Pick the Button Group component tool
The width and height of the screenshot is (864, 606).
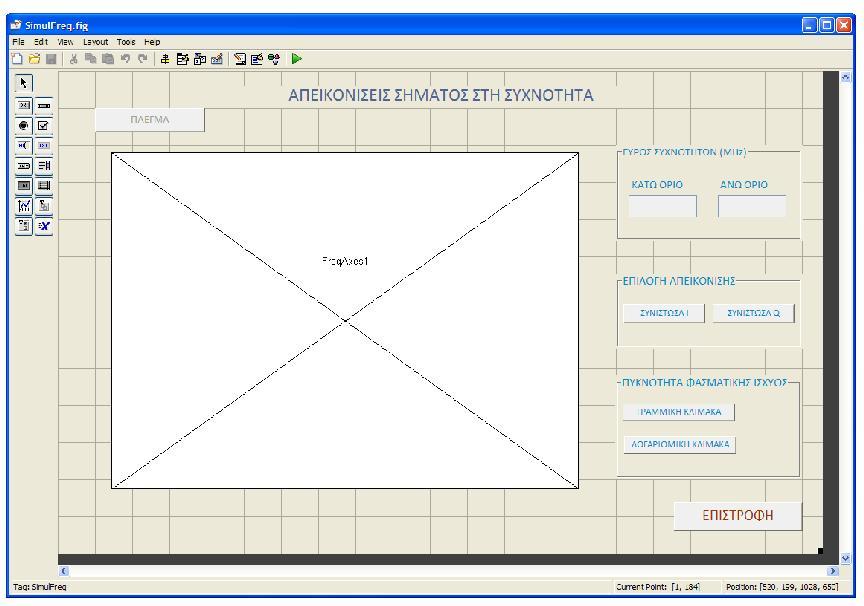pos(24,226)
